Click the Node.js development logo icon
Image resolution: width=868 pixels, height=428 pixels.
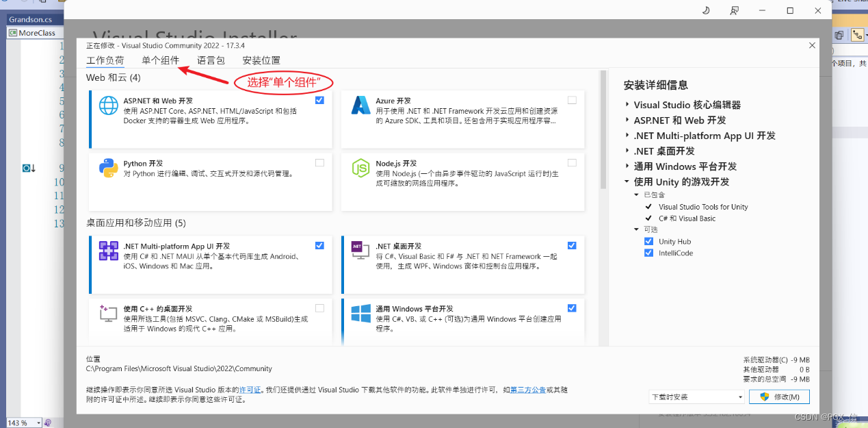360,168
